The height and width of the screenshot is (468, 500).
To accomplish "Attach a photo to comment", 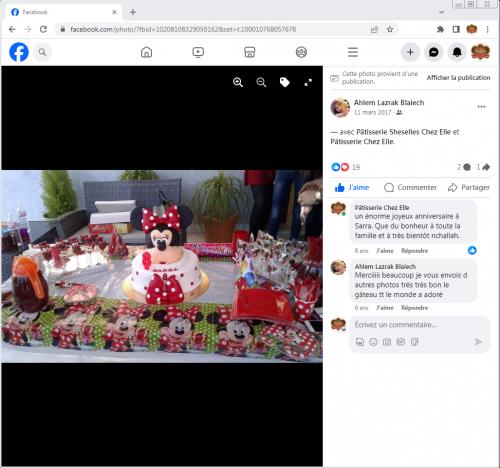I will tap(387, 342).
